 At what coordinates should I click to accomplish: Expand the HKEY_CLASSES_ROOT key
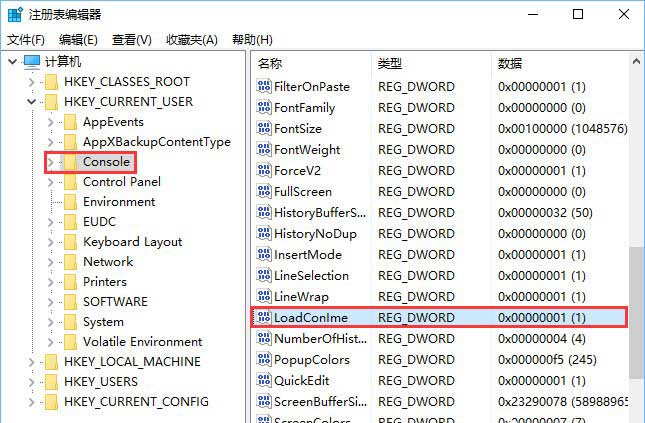click(31, 82)
